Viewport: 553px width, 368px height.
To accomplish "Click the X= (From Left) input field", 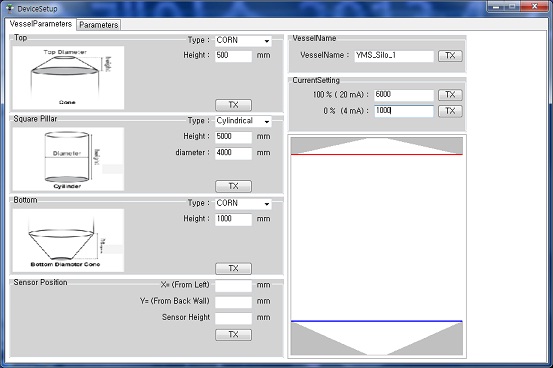I will tap(233, 285).
